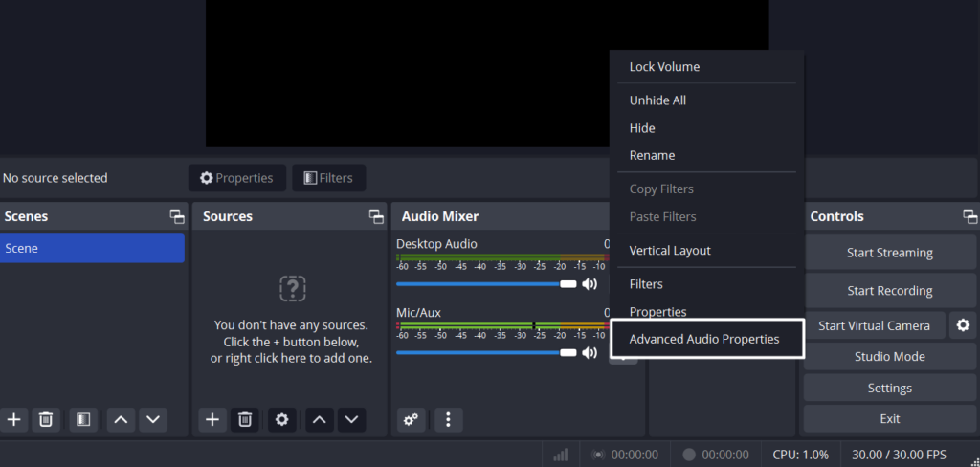Screen dimensions: 980x467
Task: Mute the Desktop Audio speaker
Action: pos(590,283)
